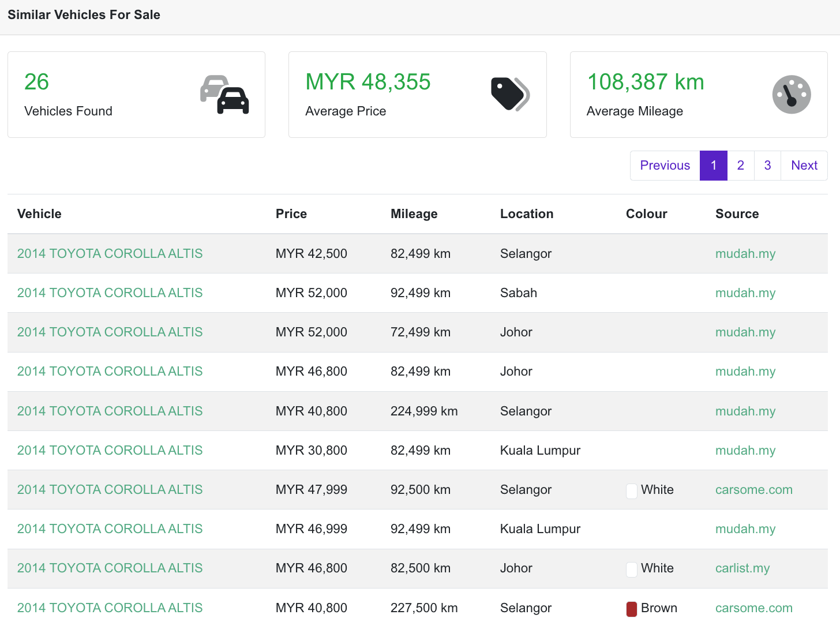This screenshot has height=637, width=840.
Task: Click the cars icon beside Vehicles Found
Action: [x=224, y=95]
